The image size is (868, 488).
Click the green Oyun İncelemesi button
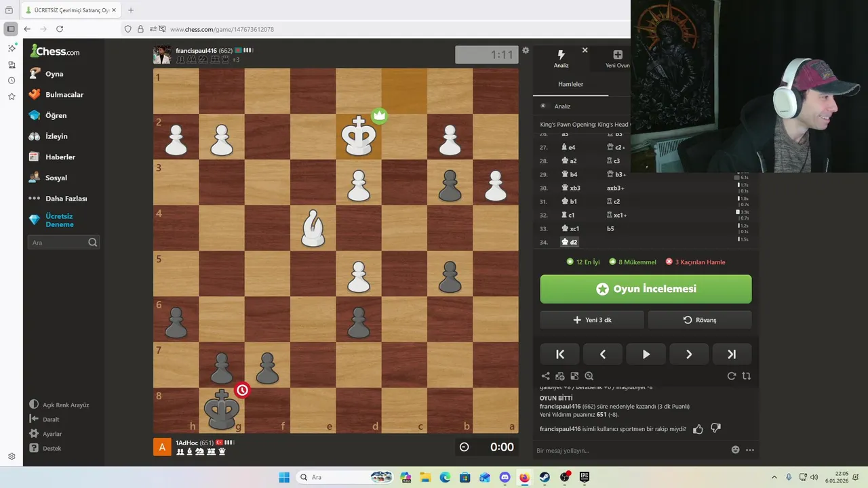click(x=646, y=289)
